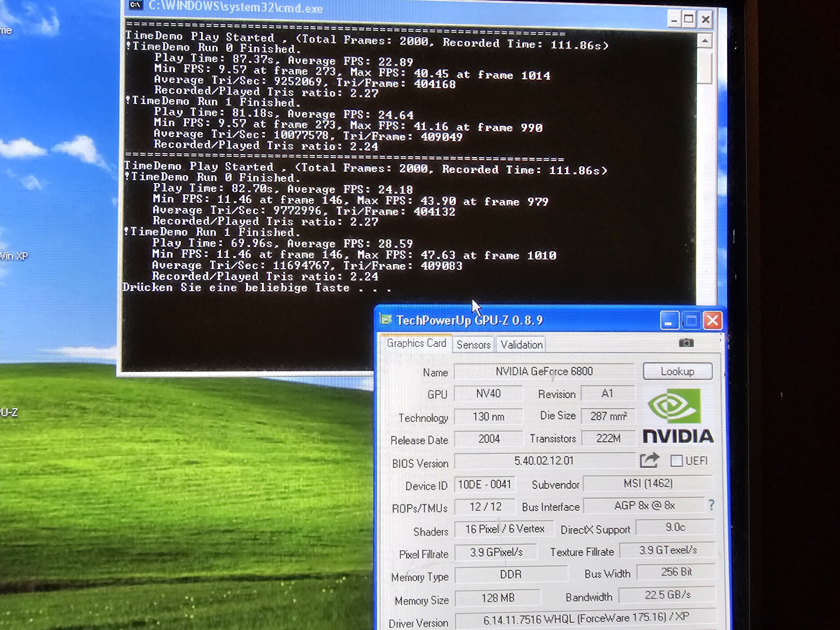Close the GPU-Z window
This screenshot has width=840, height=630.
pos(712,320)
